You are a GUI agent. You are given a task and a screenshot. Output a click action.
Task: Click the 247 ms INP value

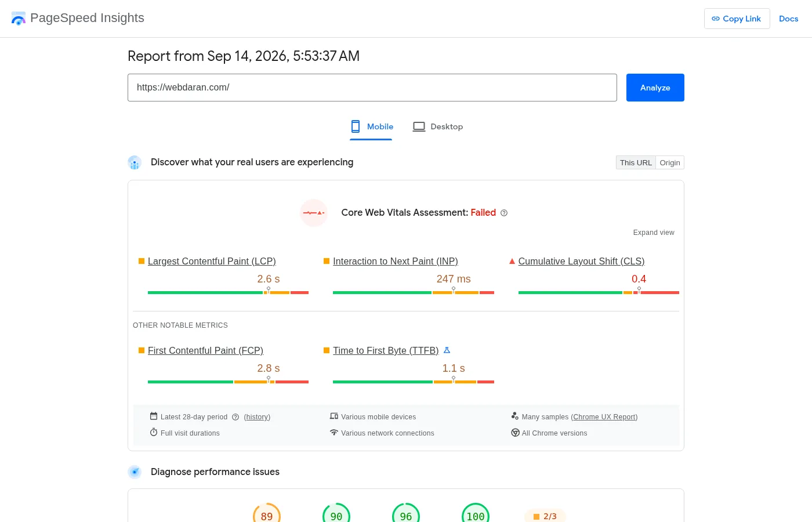click(454, 279)
